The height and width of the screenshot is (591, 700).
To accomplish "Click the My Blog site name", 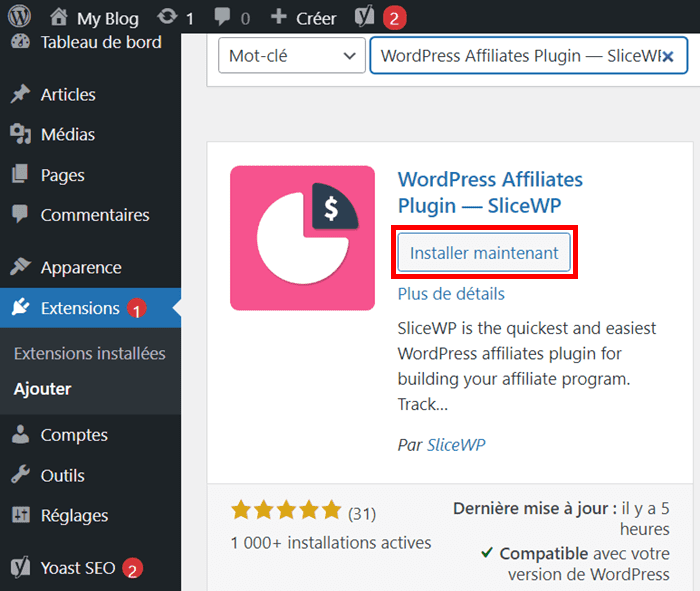I will pos(108,19).
